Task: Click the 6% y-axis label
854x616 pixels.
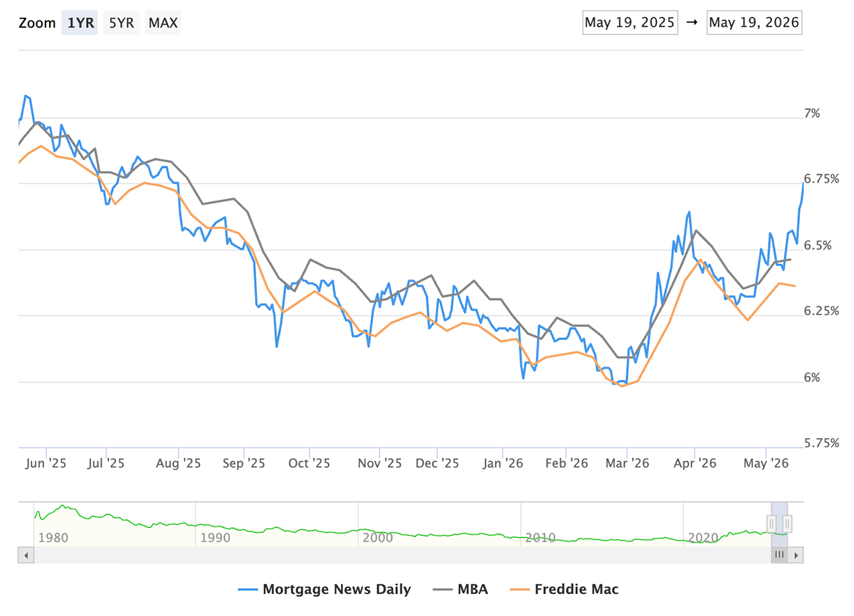Action: [x=813, y=378]
